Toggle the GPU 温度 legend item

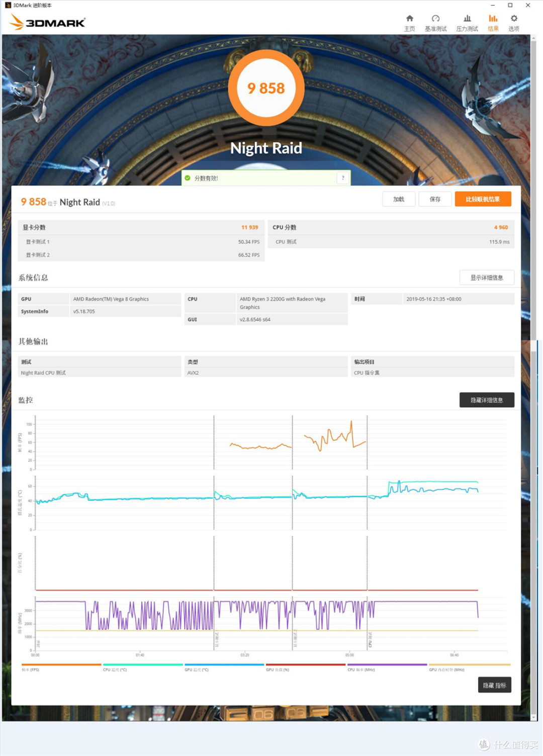coord(224,667)
